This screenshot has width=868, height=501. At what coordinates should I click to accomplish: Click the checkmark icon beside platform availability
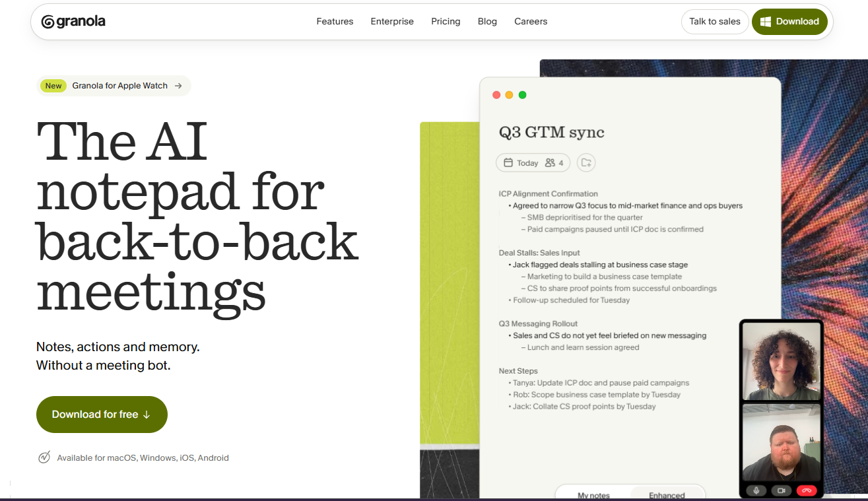click(x=44, y=457)
